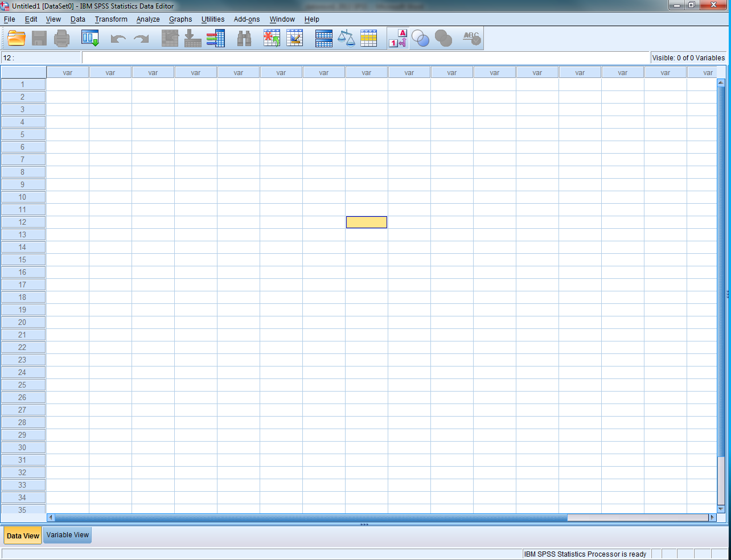Click the vertical scrollbar up arrow
Image resolution: width=731 pixels, height=560 pixels.
[721, 83]
